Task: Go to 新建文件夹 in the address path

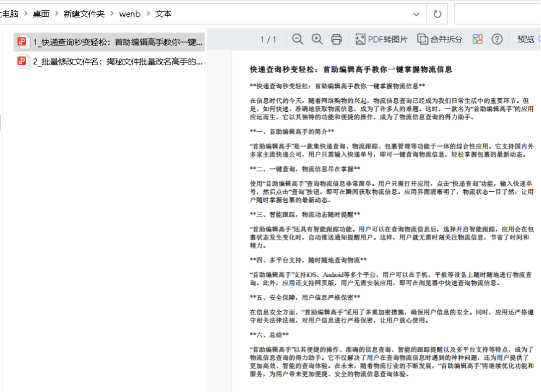Action: (x=83, y=14)
